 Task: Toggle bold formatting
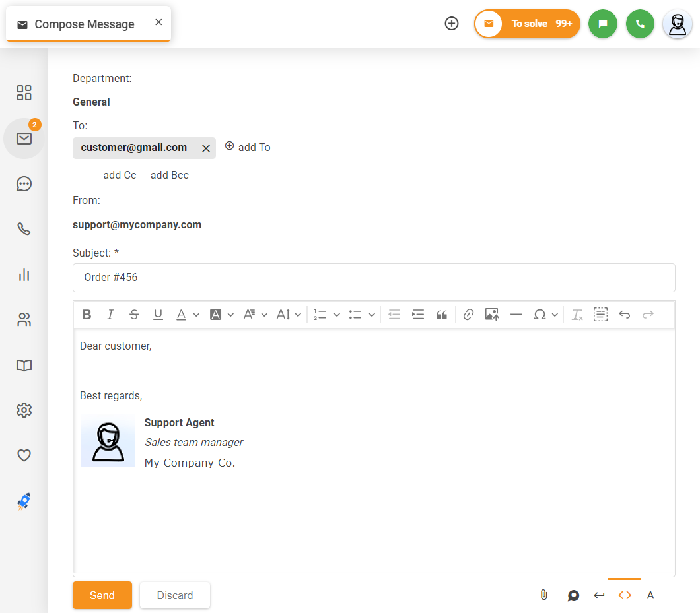pyautogui.click(x=87, y=315)
